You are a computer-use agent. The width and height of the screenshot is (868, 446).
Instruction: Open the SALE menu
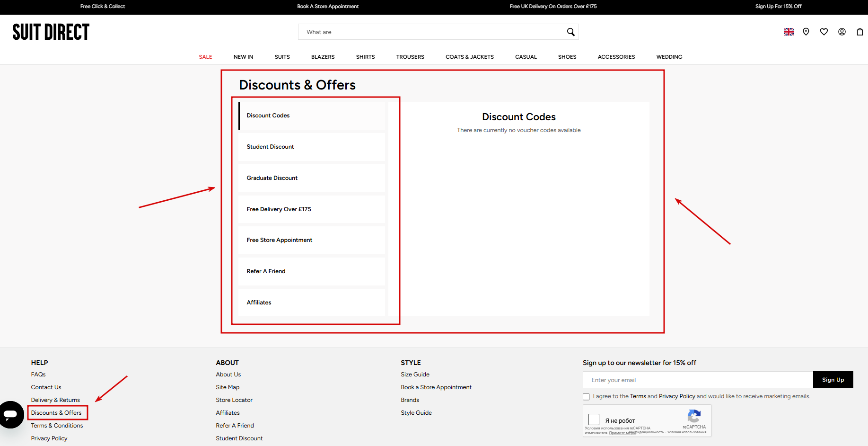[205, 57]
